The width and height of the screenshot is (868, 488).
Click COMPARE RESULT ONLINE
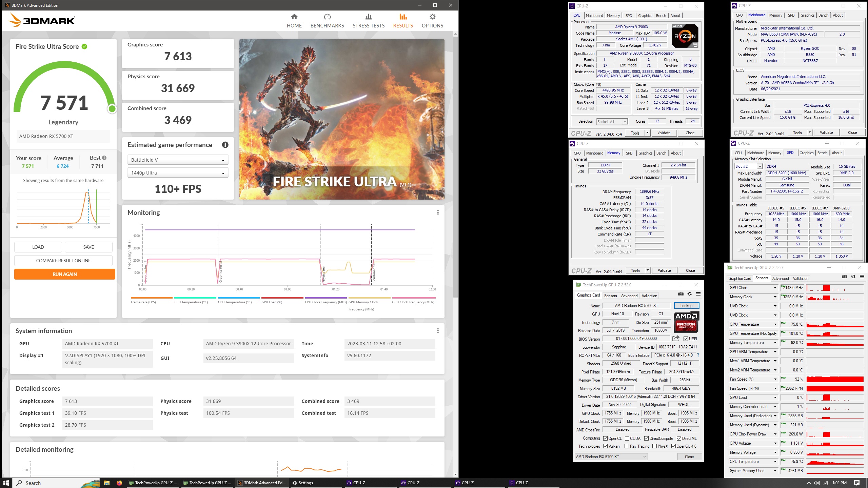click(x=63, y=261)
